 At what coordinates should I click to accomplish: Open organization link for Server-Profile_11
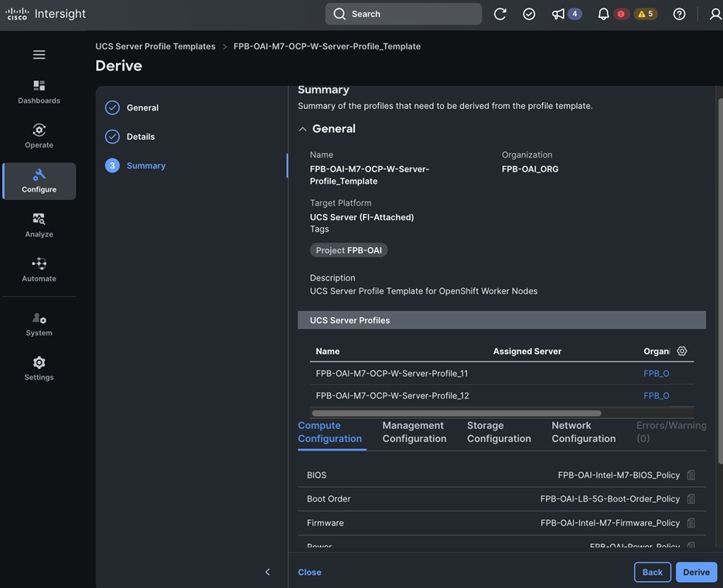point(656,374)
